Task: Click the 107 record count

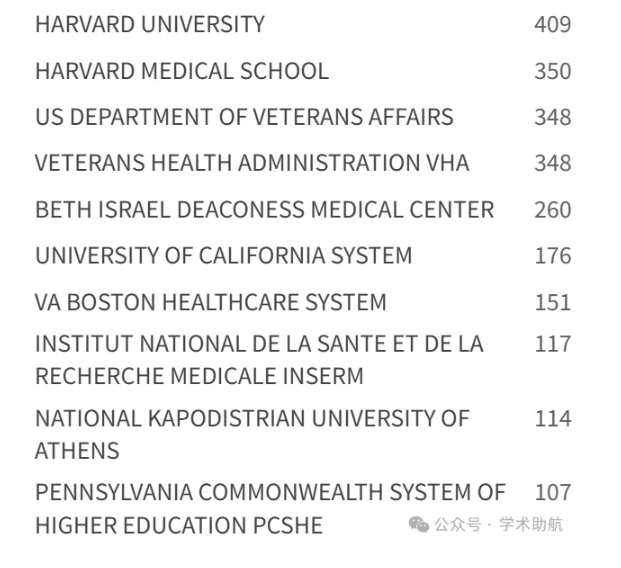Action: [553, 492]
